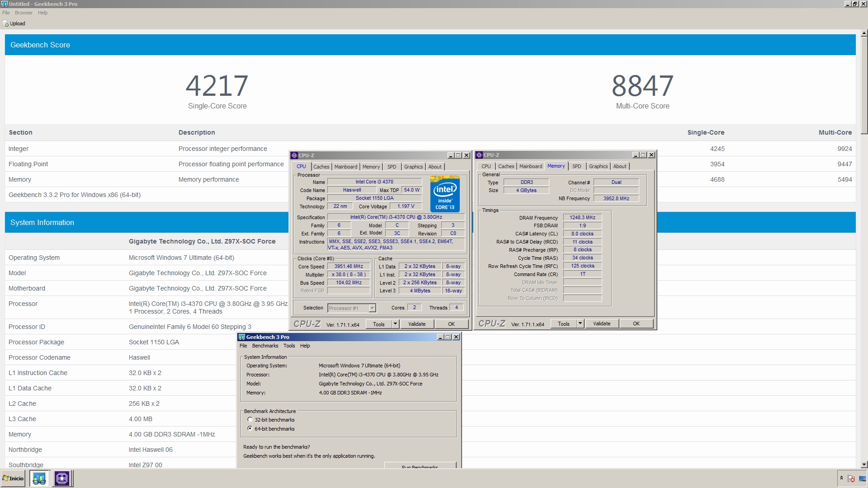Switch to Caches tab in left CPU-Z window
Screen dimensions: 868x488
[x=321, y=167]
